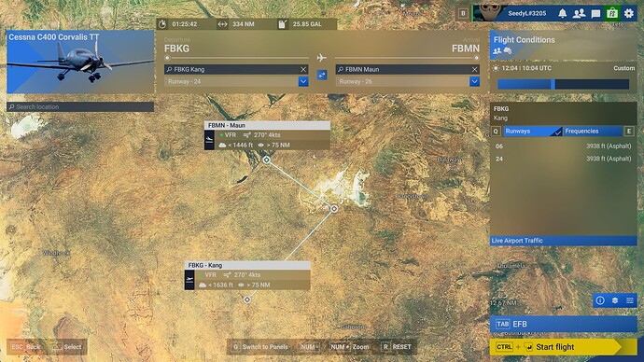Open the notifications bell icon

click(x=562, y=14)
